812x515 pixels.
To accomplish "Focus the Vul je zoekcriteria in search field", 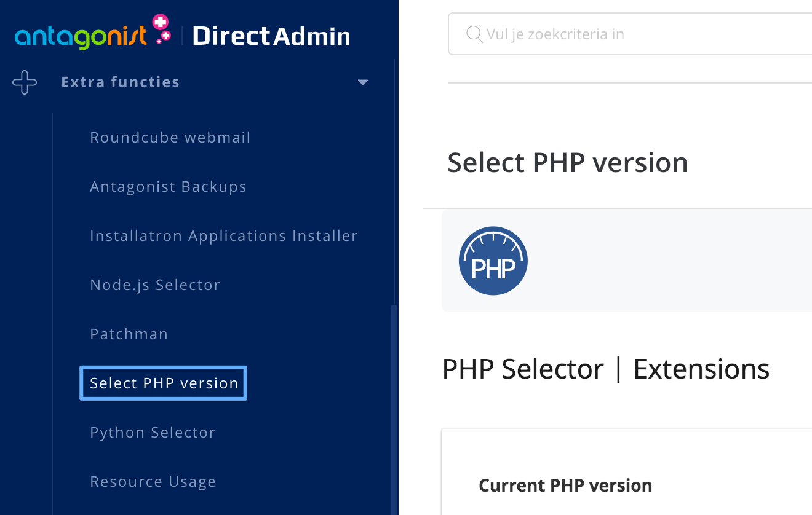I will coord(630,34).
